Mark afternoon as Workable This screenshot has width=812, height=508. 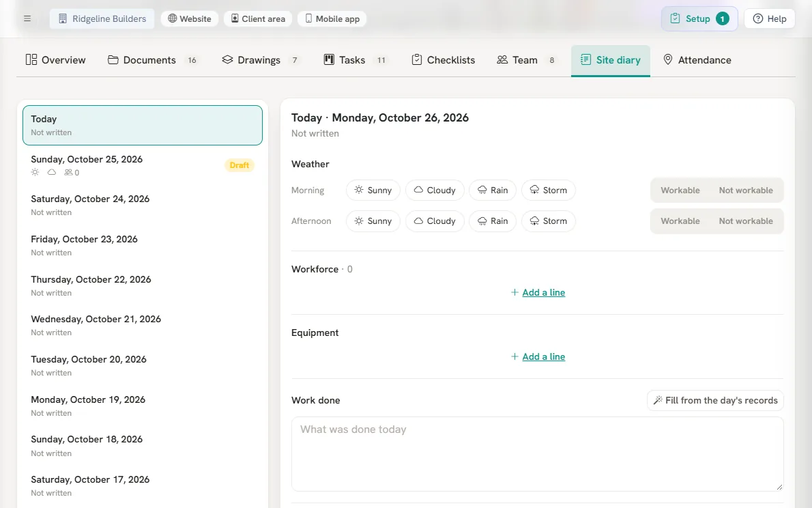pyautogui.click(x=680, y=221)
